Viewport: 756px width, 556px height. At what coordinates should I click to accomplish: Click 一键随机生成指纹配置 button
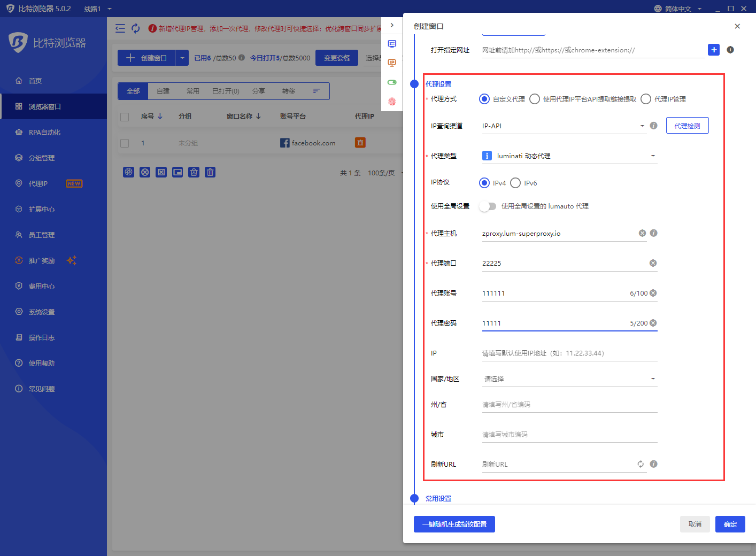click(454, 524)
